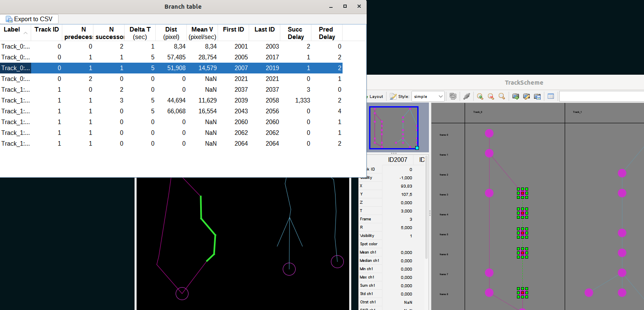This screenshot has width=644, height=310.
Task: Maximize the Branch table window
Action: click(x=345, y=6)
